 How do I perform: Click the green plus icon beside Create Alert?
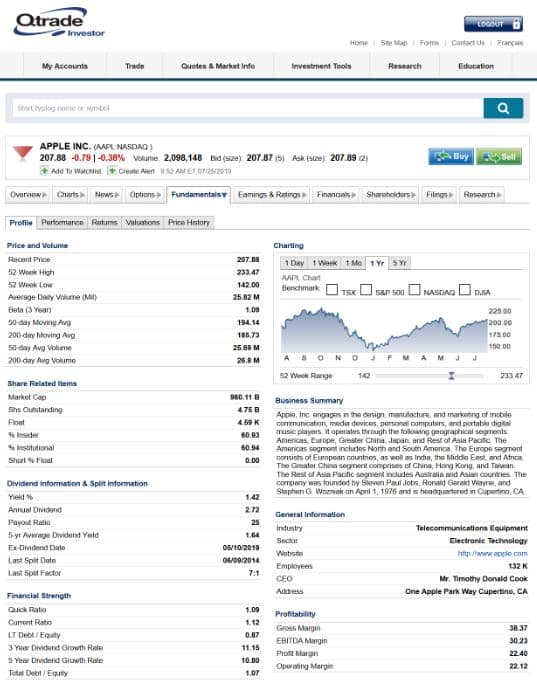[112, 171]
